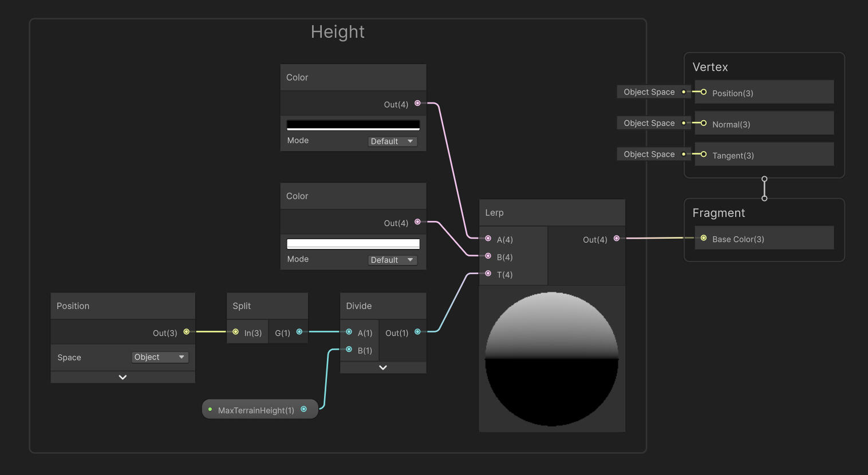Select the Lerp node header
The image size is (868, 475).
(x=551, y=213)
